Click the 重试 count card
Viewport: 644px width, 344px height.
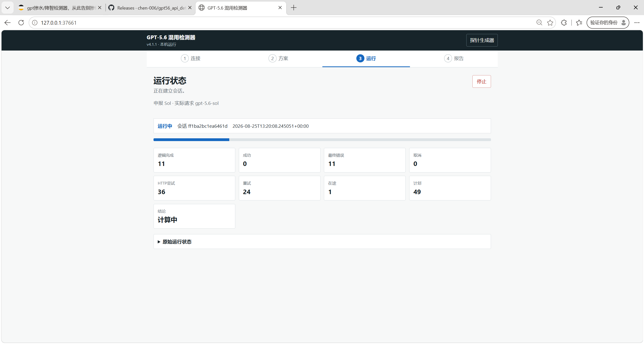(x=280, y=188)
